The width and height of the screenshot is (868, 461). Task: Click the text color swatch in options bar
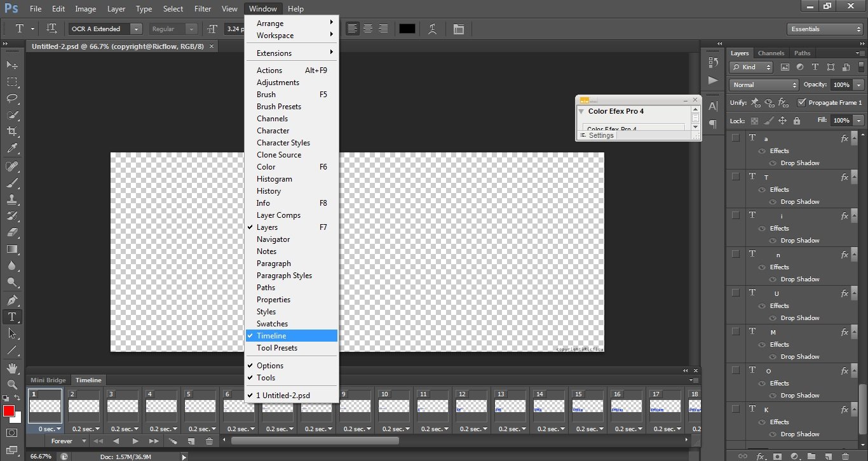pyautogui.click(x=407, y=29)
